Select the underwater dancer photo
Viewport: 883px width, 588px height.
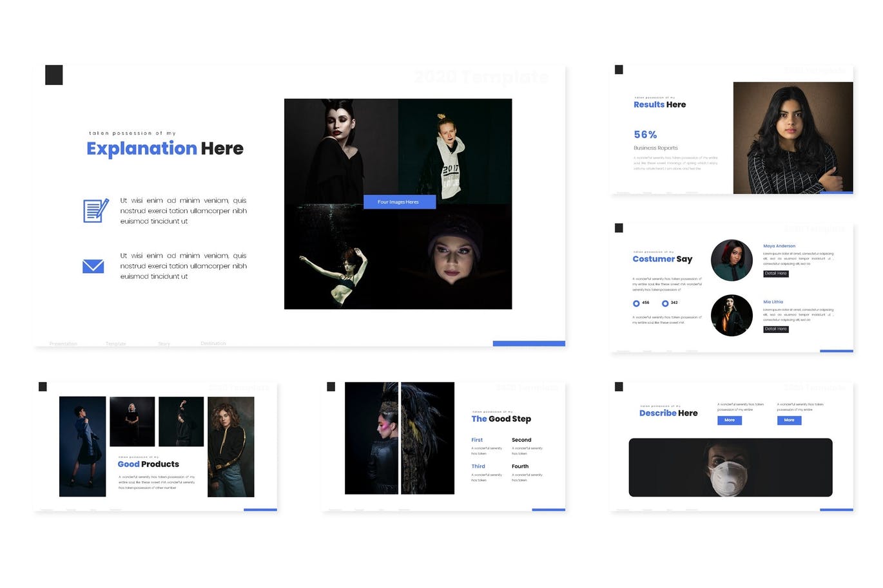[341, 258]
